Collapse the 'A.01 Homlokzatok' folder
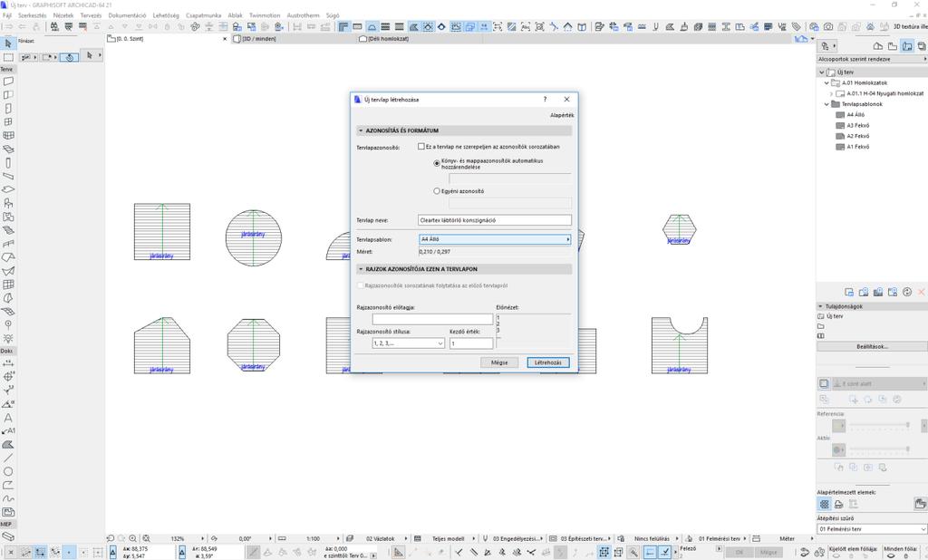 tap(826, 82)
